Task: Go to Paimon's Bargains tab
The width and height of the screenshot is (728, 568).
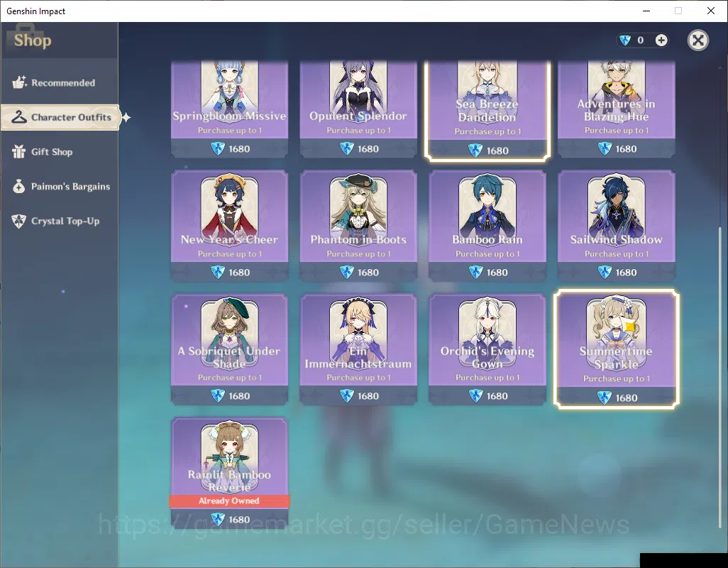Action: coord(60,186)
